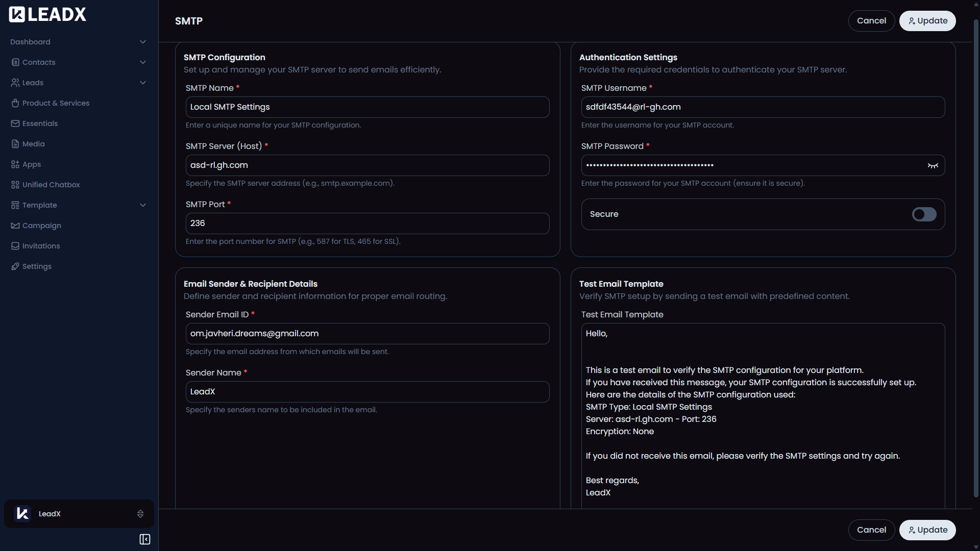Click the Update button
Image resolution: width=980 pixels, height=551 pixels.
coord(927,20)
